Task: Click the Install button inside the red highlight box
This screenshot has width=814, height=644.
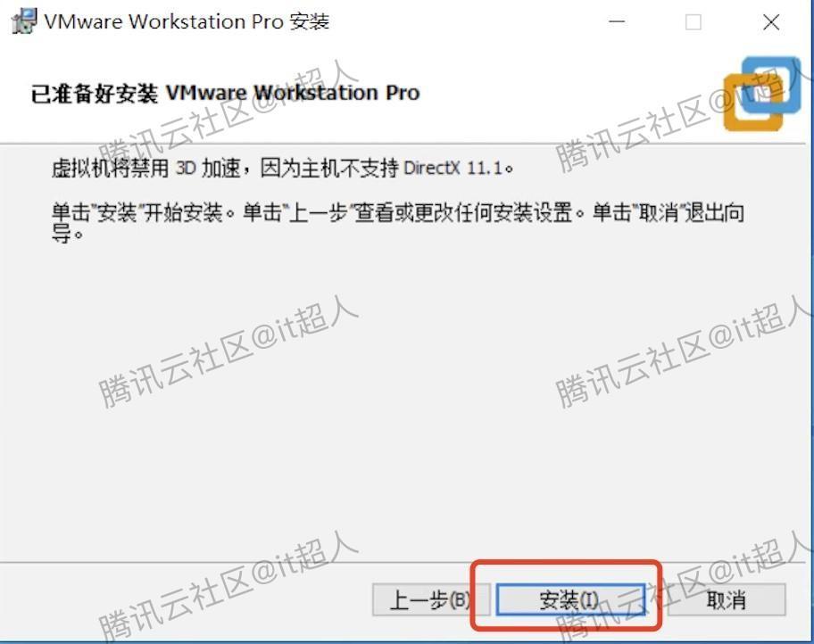Action: [x=571, y=600]
